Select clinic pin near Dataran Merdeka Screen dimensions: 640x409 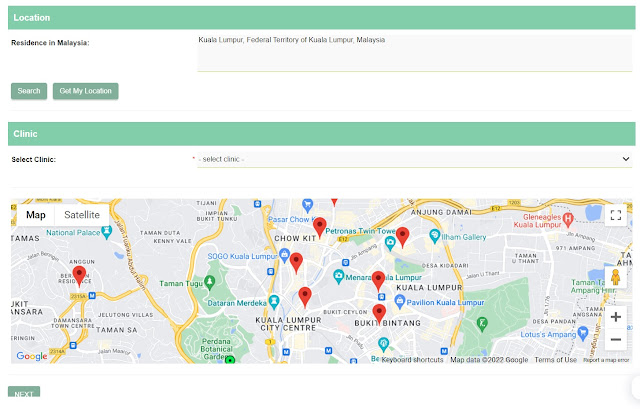[305, 297]
